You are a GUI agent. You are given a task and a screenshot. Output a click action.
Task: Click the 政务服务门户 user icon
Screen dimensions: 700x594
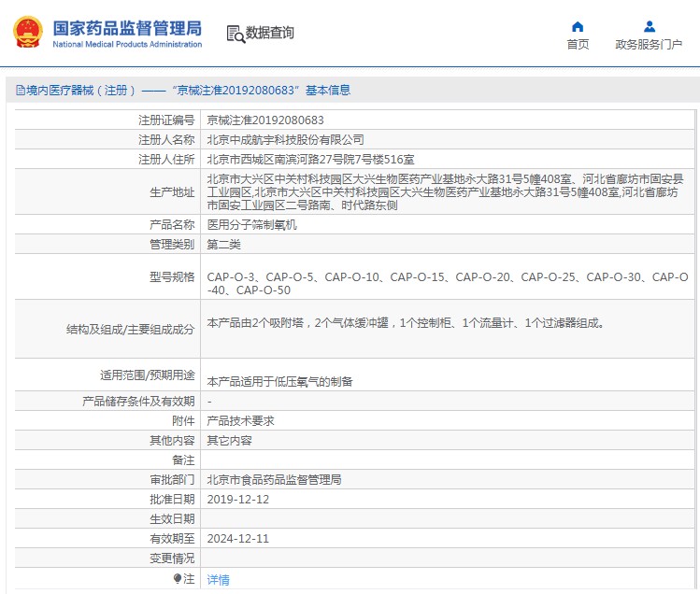(650, 27)
